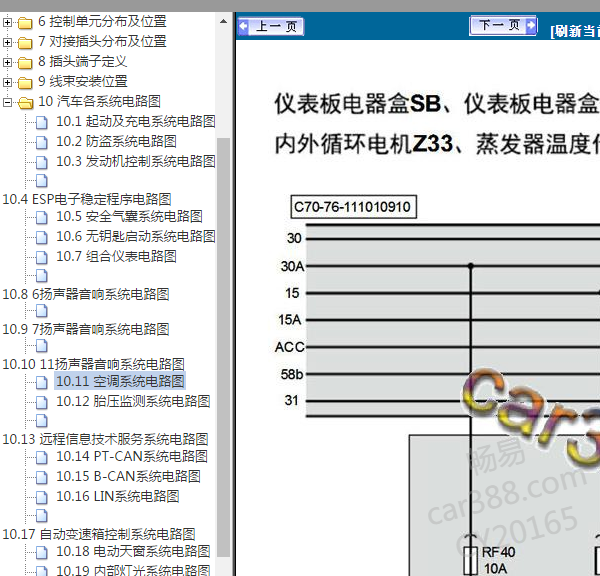The height and width of the screenshot is (576, 600).
Task: Select folder label 7 对接插头分布及位置
Action: pos(102,41)
